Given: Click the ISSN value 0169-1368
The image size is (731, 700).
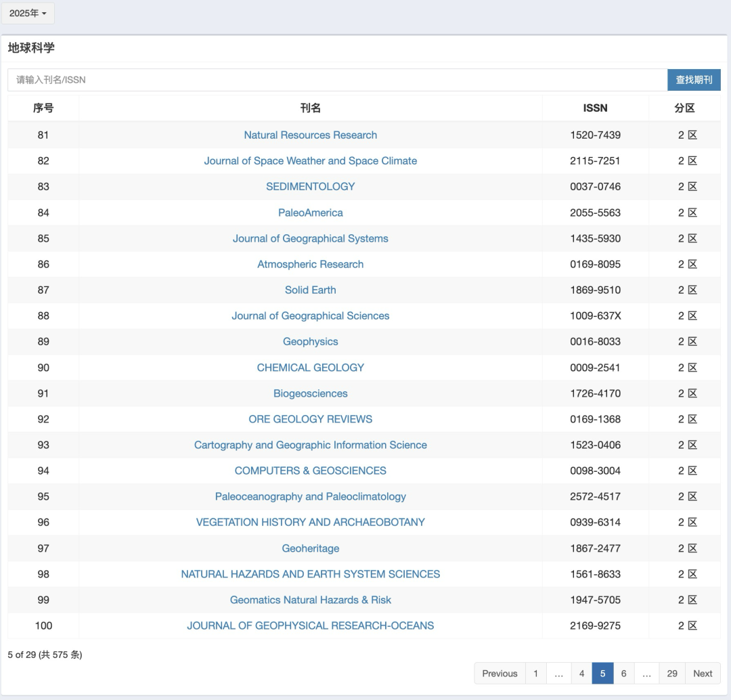Looking at the screenshot, I should 596,419.
